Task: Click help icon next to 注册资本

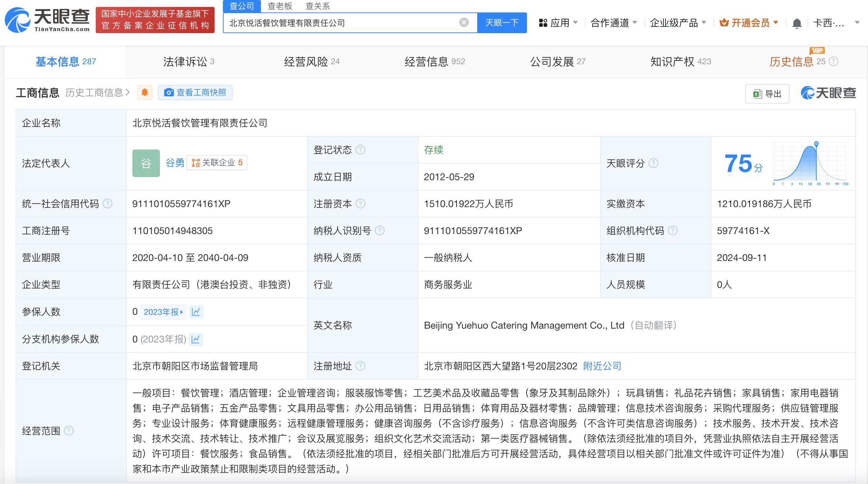Action: pos(360,204)
